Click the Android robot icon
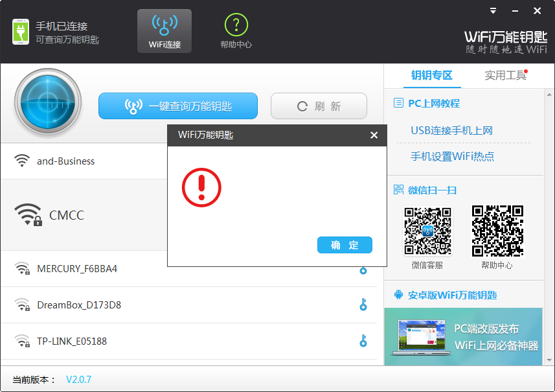This screenshot has width=555, height=392. (x=398, y=295)
